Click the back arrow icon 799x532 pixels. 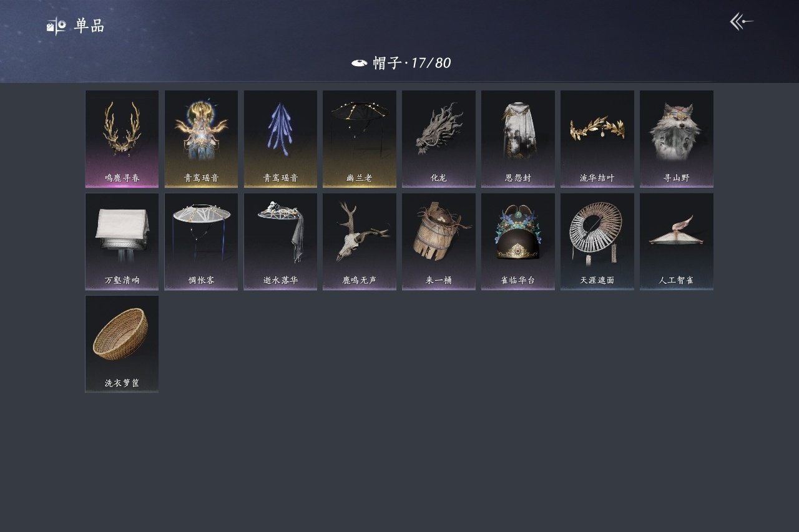(x=742, y=22)
